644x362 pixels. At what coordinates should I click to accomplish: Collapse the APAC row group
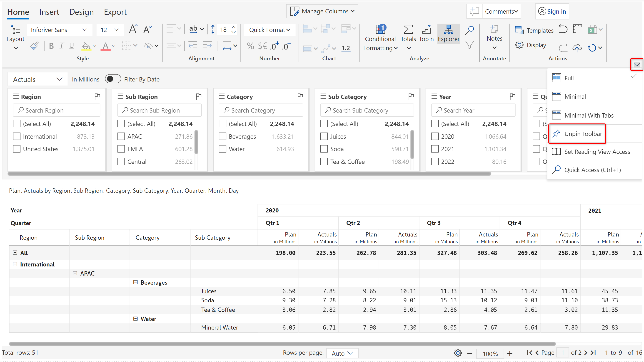coord(75,273)
